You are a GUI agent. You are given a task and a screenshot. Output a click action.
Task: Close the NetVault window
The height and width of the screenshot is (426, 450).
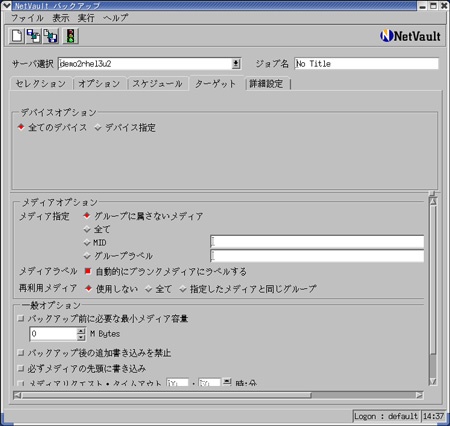tap(444, 6)
